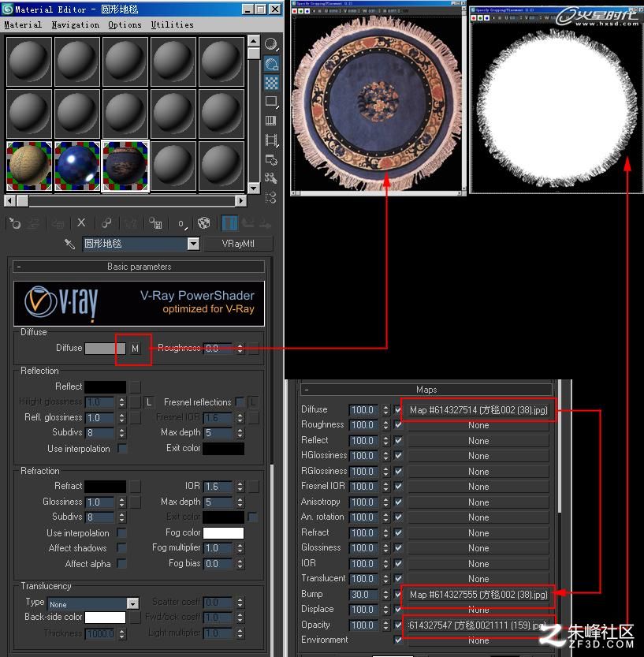Click the Diffuse gray color swatch

click(105, 349)
